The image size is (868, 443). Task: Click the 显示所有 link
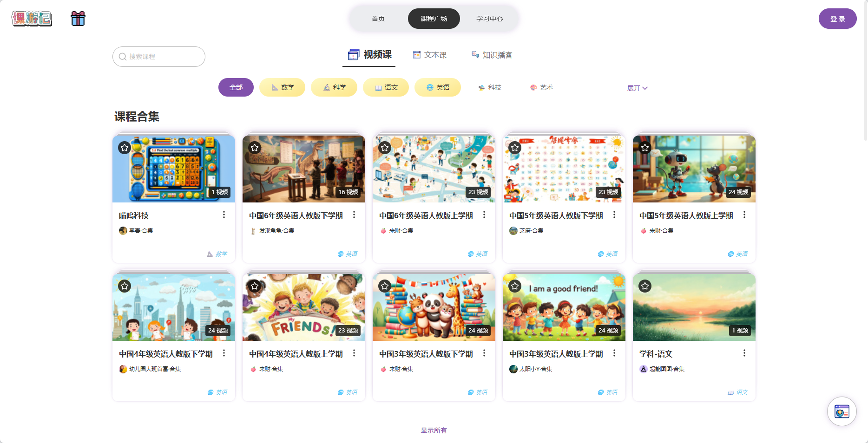[x=434, y=430]
